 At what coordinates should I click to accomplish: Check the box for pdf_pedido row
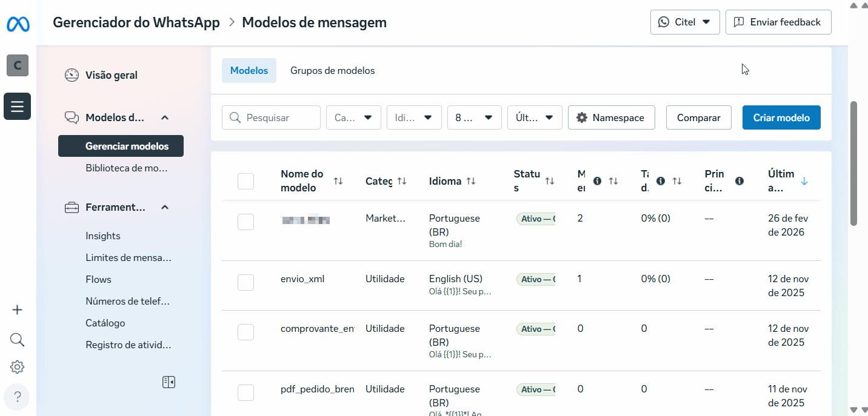point(245,392)
